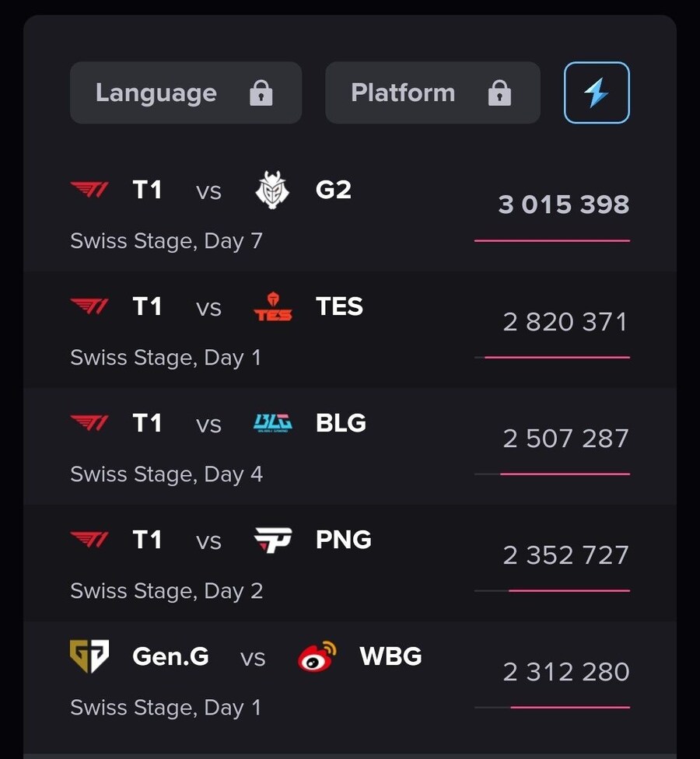Click the 3 015 398 viewers count
Screen dimensions: 700x759
(564, 205)
